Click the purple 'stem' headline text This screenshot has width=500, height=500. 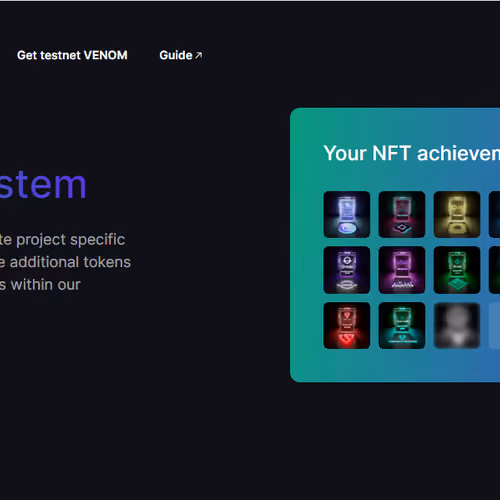coord(43,184)
